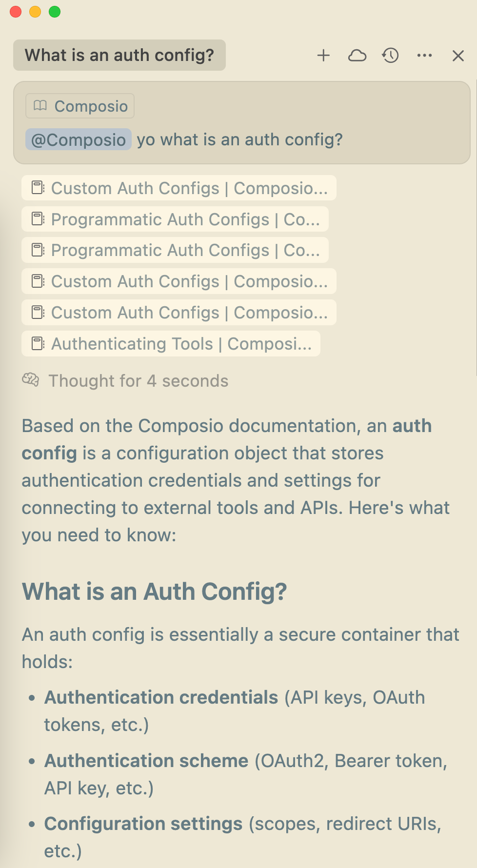Click the document icon on the first Custom Auth Configs citation
Image resolution: width=477 pixels, height=868 pixels.
pyautogui.click(x=38, y=188)
